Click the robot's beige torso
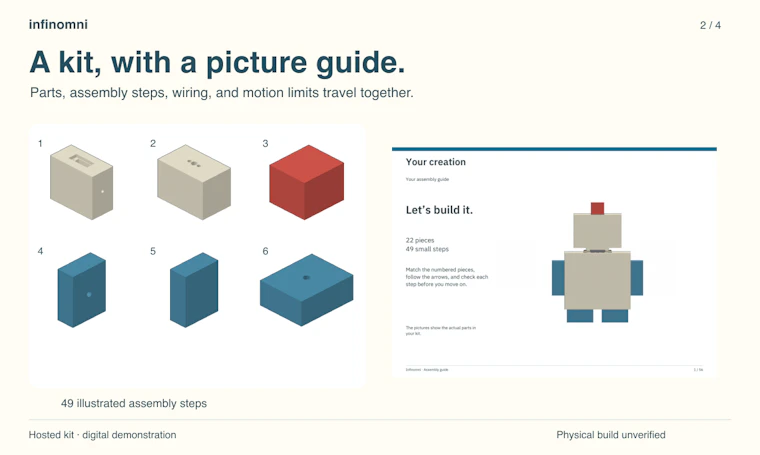760x455 pixels. pos(597,280)
